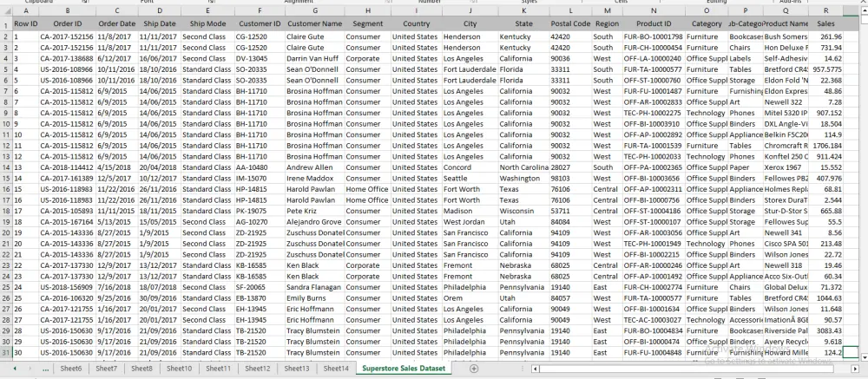This screenshot has height=379, width=868.
Task: Click the Row ID header cell
Action: pyautogui.click(x=26, y=23)
